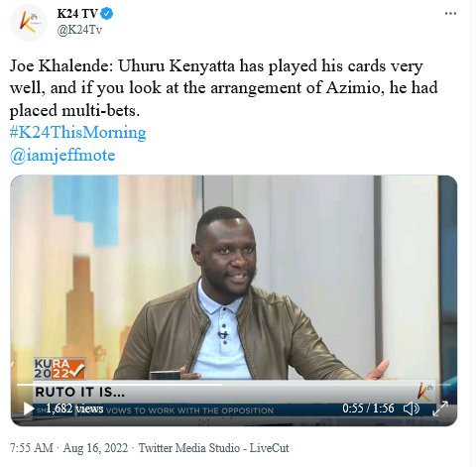This screenshot has width=476, height=467.
Task: Expand the video to fullscreen
Action: pyautogui.click(x=440, y=409)
